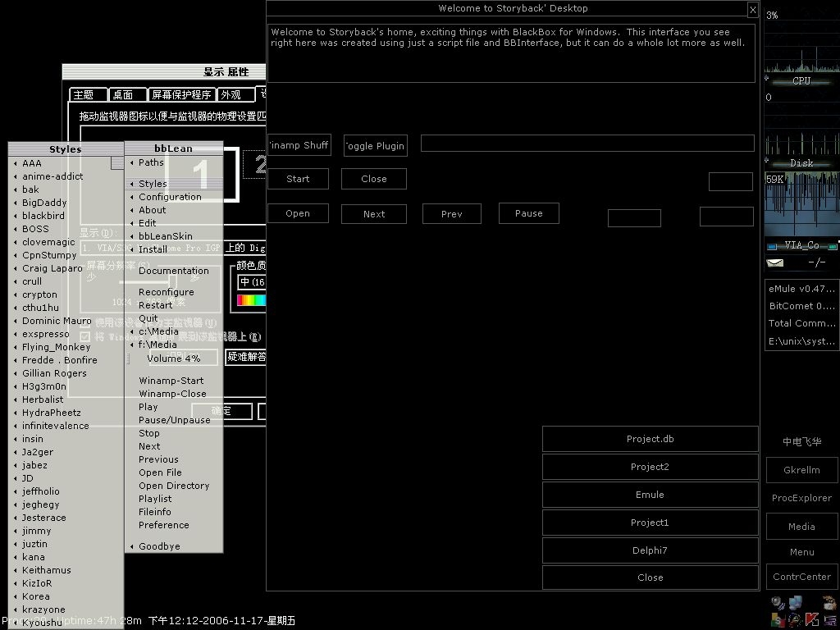Expand the f:\Media folder submenu

point(174,345)
